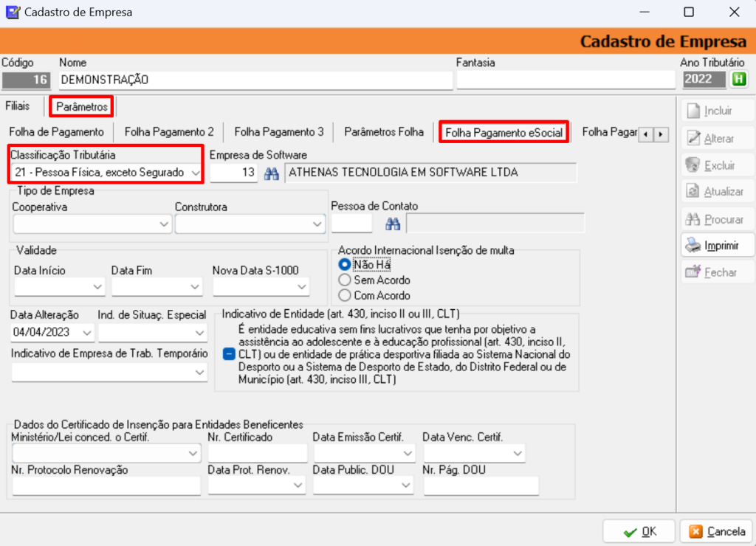The image size is (756, 546).
Task: Click the Nr. Protocolo Renovação input field
Action: point(106,485)
